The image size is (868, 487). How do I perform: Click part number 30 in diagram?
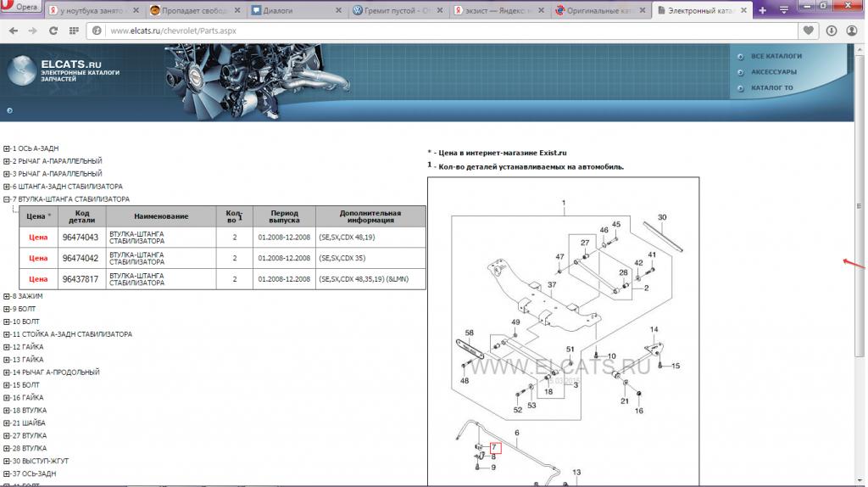662,217
